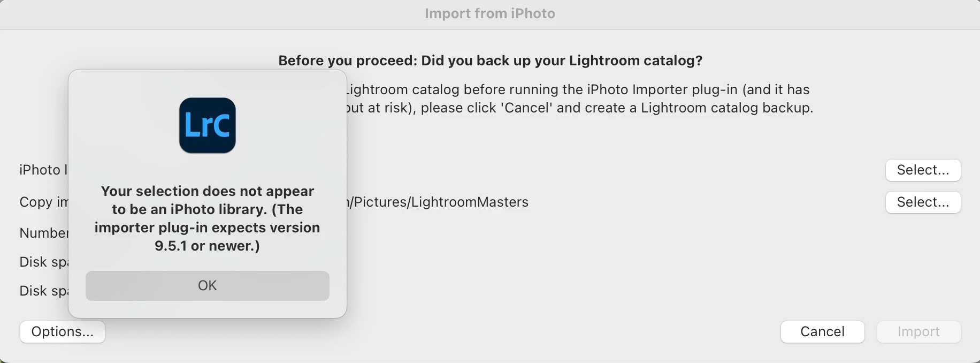Click the Number of images label
The width and height of the screenshot is (980, 363).
click(44, 233)
